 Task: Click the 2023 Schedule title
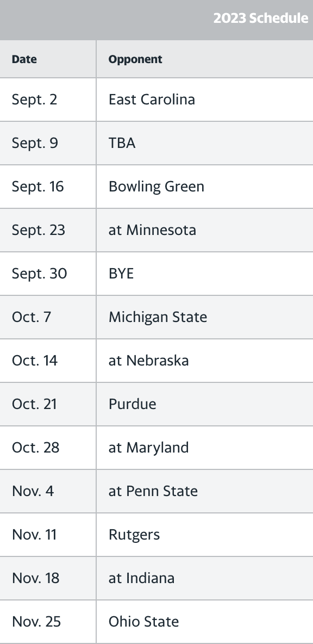click(260, 18)
